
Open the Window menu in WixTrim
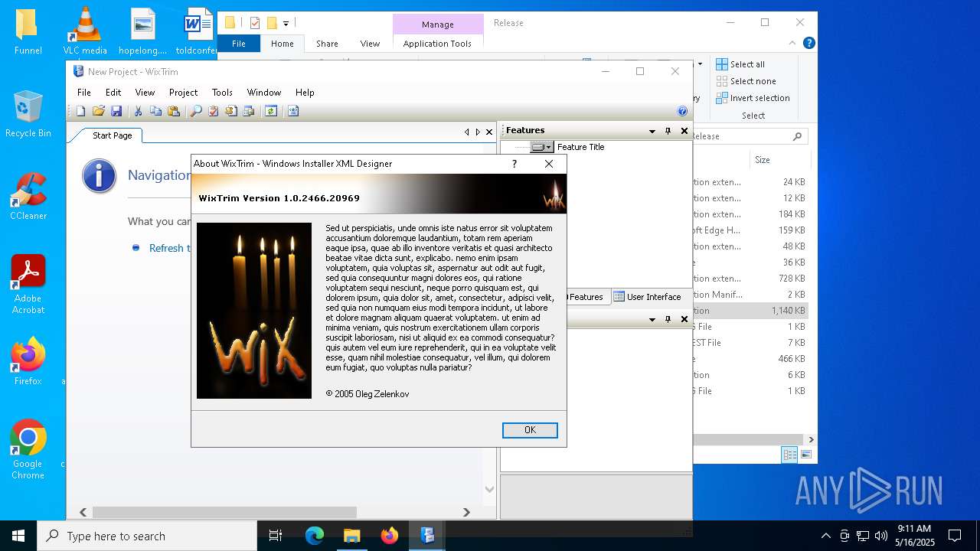[x=264, y=92]
